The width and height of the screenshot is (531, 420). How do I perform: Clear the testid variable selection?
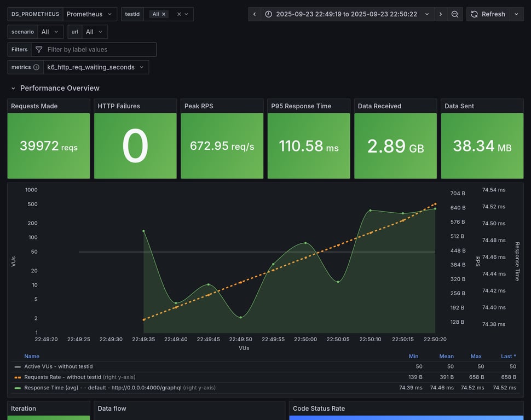(179, 14)
